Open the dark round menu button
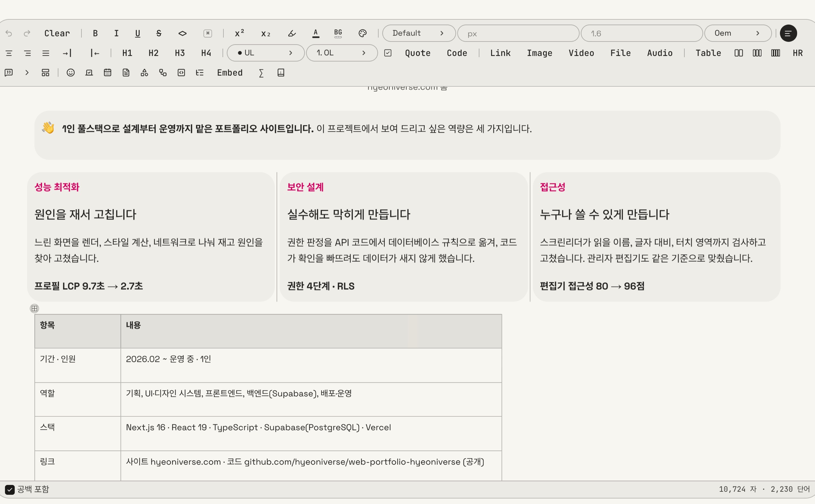Screen dimensions: 815x504 [x=788, y=33]
